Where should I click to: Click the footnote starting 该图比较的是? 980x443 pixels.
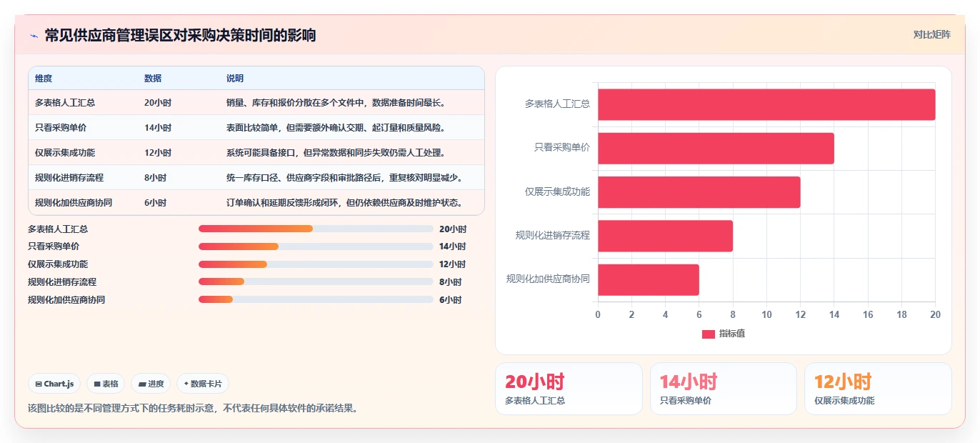[x=192, y=409]
